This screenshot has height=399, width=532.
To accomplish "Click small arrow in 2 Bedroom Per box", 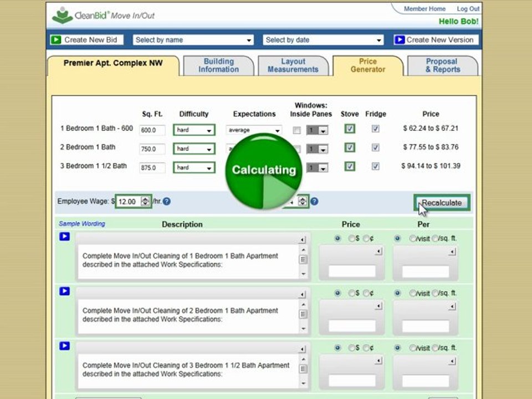I will coord(452,306).
